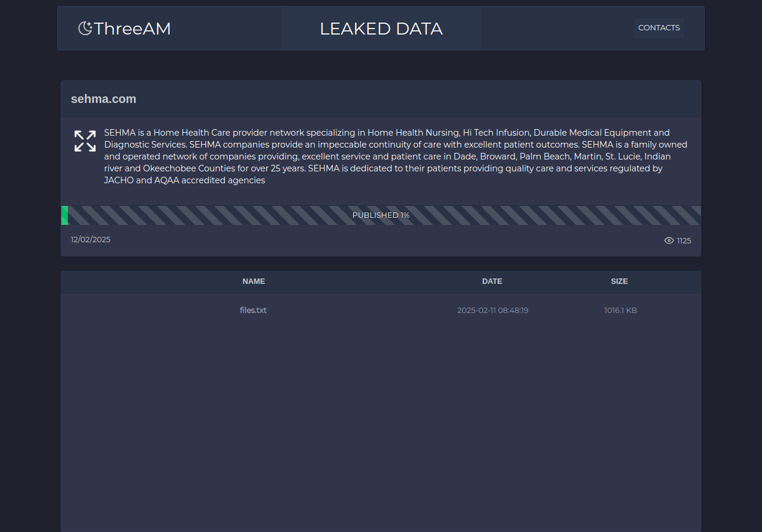Sort by the NAME column header
Viewport: 762px width, 532px height.
(x=254, y=281)
